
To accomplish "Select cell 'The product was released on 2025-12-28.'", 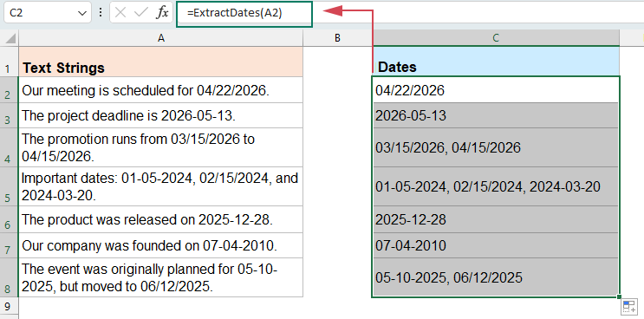I will coord(161,219).
